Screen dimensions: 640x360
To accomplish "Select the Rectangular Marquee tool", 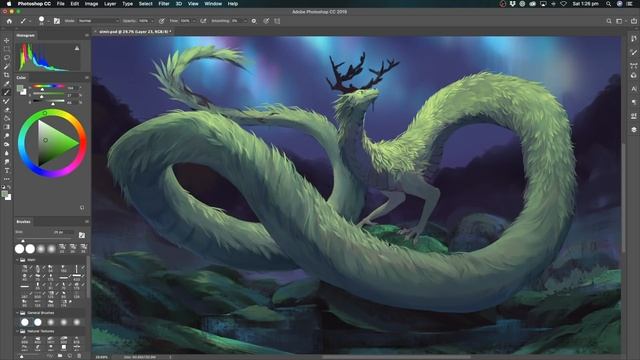I will point(7,49).
